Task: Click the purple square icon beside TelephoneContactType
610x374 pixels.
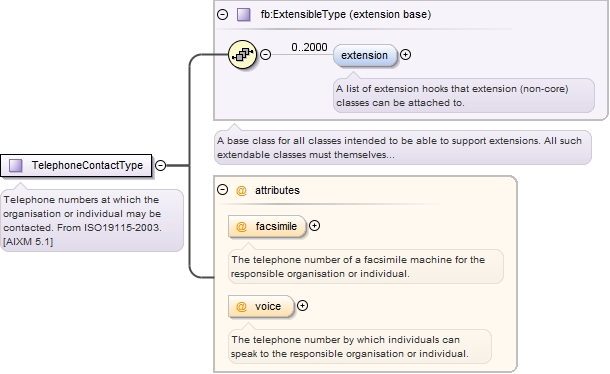Action: pos(16,165)
